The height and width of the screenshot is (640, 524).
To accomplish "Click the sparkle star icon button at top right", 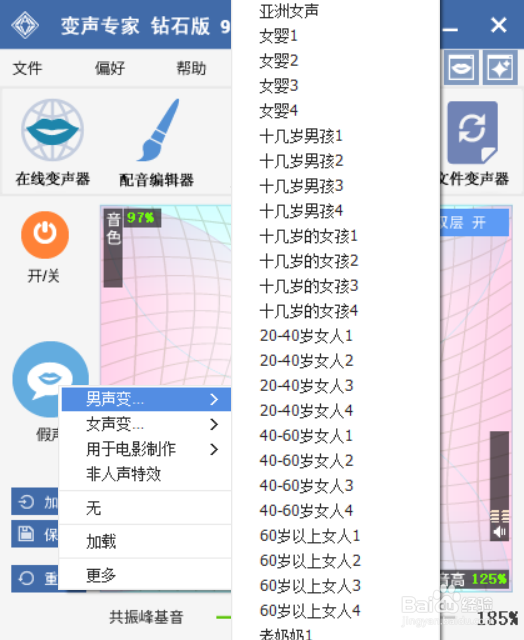I will pos(500,67).
